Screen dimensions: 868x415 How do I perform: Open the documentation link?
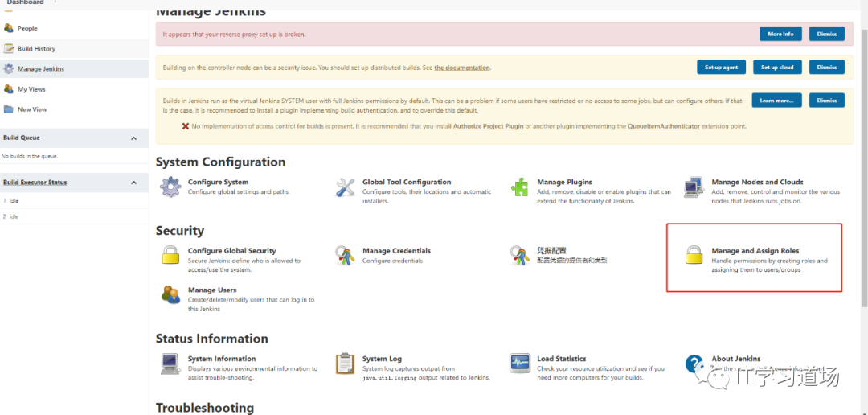(461, 68)
